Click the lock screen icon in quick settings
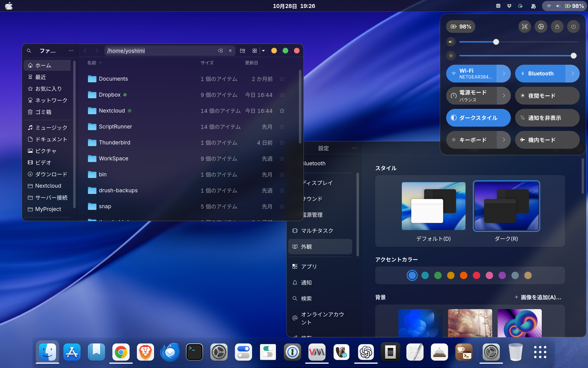Screen dimensions: 588x368 (557, 27)
